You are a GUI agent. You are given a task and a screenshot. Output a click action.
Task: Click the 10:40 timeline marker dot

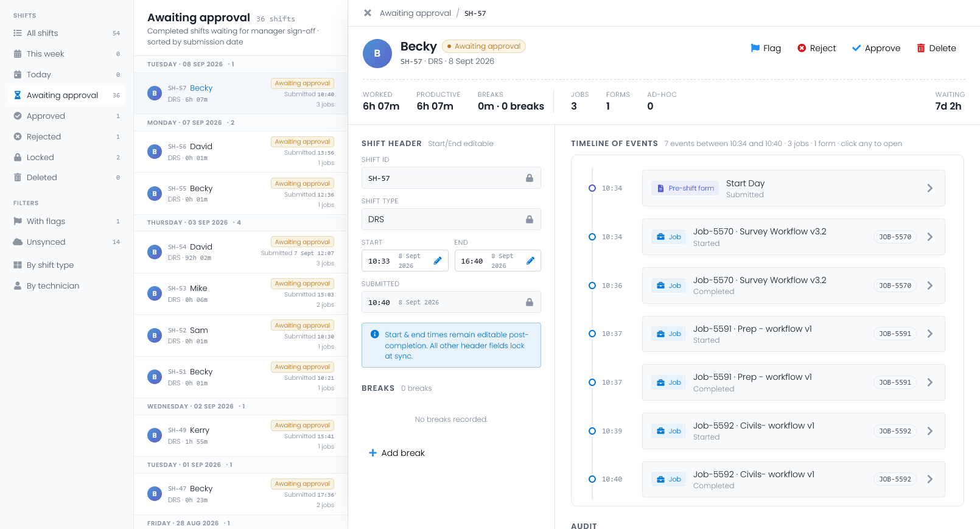coord(592,479)
